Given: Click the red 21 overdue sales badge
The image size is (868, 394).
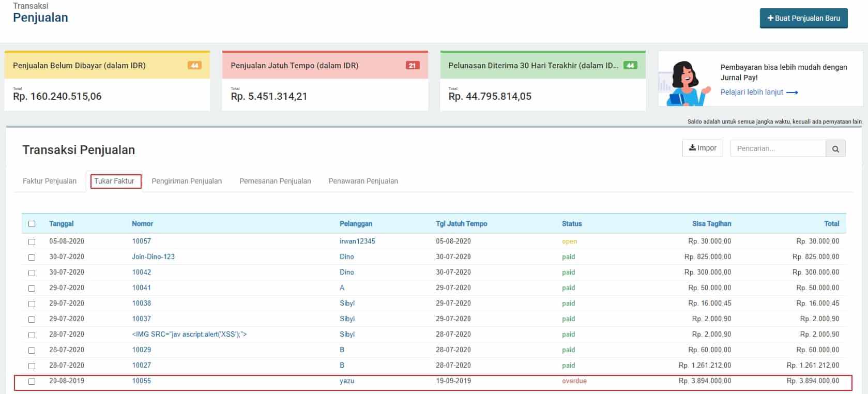Looking at the screenshot, I should tap(412, 66).
